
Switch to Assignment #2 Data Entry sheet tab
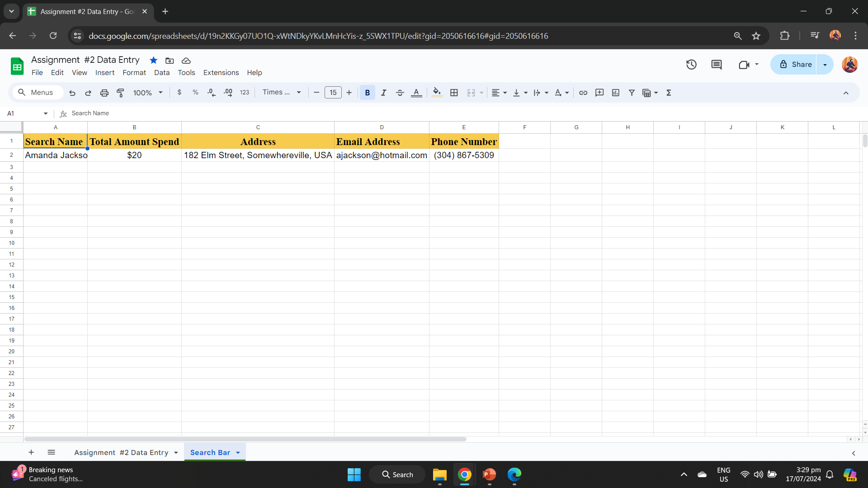121,452
